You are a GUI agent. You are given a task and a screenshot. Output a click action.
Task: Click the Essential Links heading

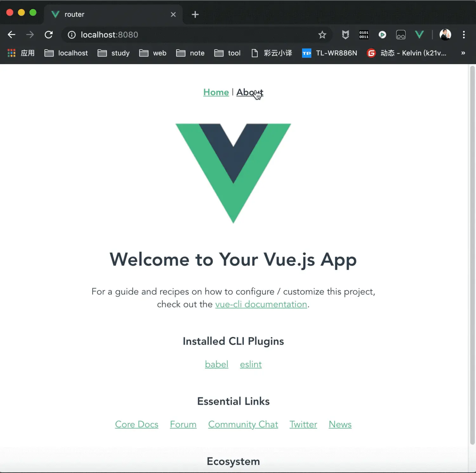[x=233, y=401]
